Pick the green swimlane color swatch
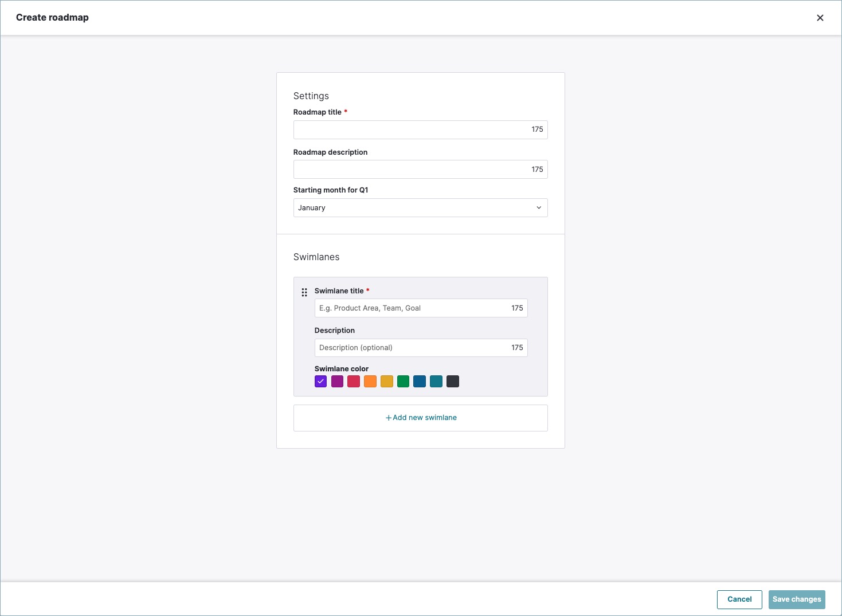This screenshot has width=842, height=616. 403,382
